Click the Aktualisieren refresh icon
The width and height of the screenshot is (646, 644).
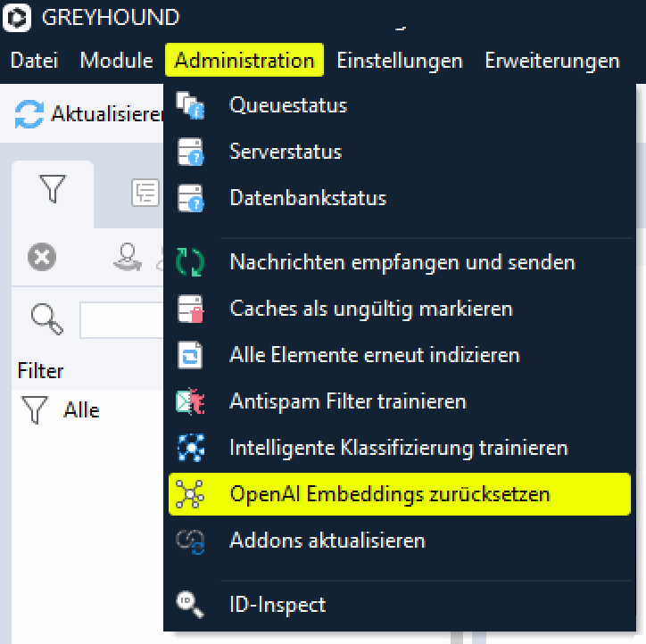[x=29, y=114]
